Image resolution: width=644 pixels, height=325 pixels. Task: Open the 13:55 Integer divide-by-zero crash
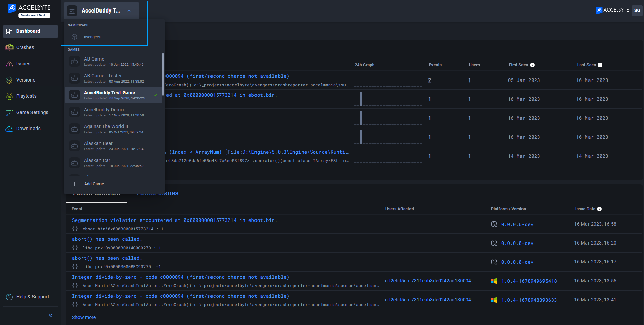point(181,277)
